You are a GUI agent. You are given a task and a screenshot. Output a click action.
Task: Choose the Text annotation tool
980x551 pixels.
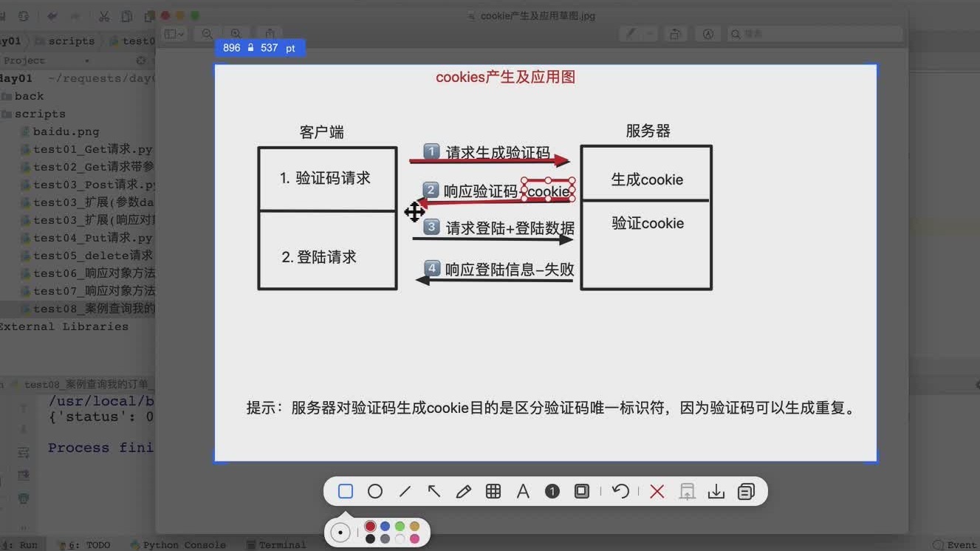coord(522,490)
